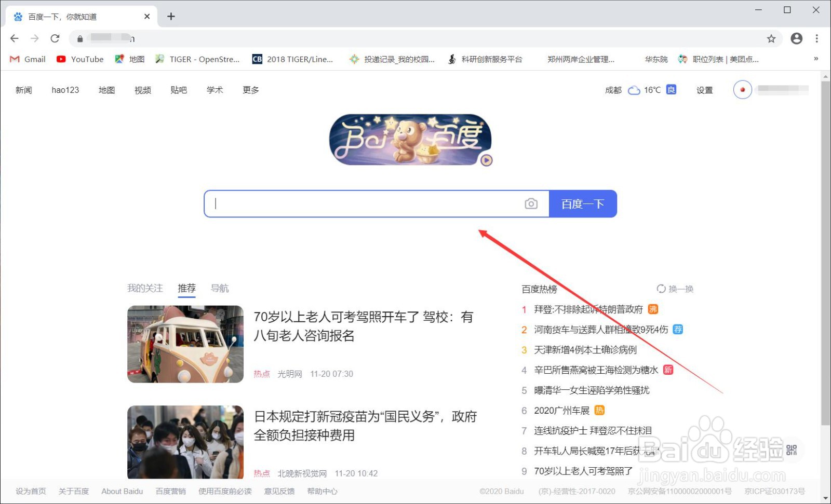Play the Baidu doodle animation
Viewport: 831px width, 504px height.
[486, 160]
